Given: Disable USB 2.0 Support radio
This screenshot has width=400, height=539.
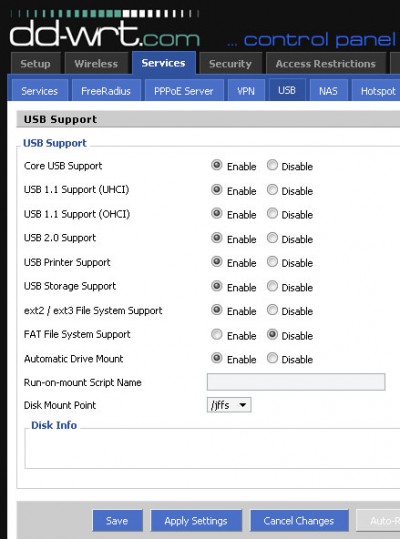Looking at the screenshot, I should click(272, 238).
